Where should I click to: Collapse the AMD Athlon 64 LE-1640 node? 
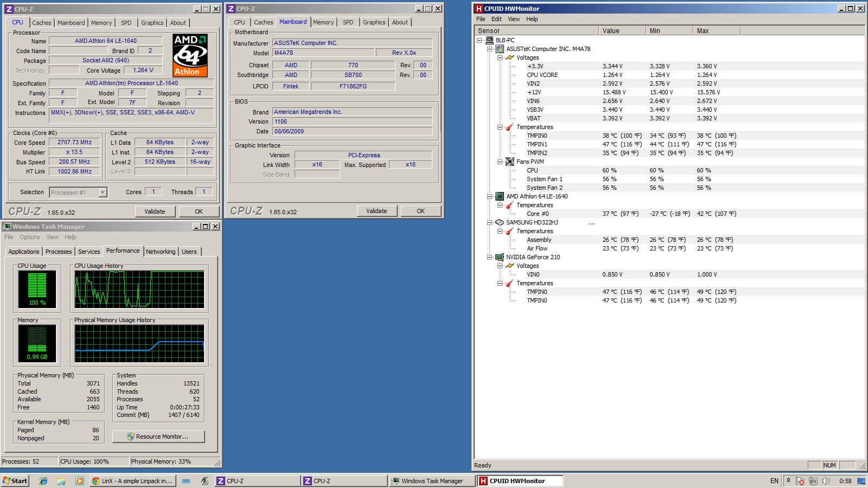[490, 196]
